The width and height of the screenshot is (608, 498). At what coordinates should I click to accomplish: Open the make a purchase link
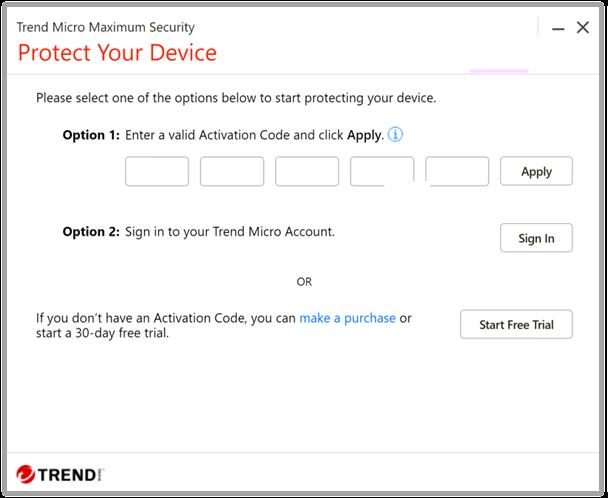[x=347, y=318]
